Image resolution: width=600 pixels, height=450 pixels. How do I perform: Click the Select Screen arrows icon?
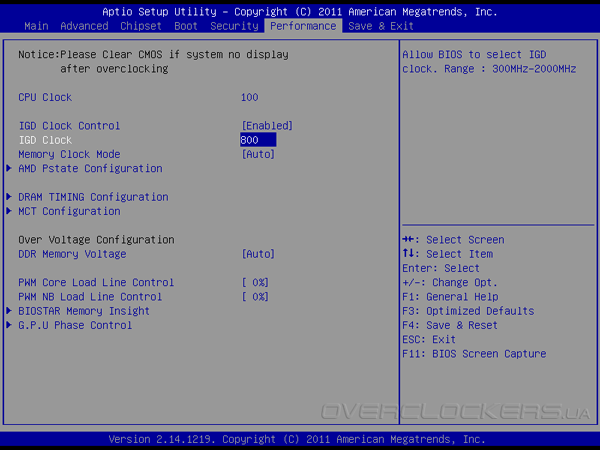[x=408, y=240]
